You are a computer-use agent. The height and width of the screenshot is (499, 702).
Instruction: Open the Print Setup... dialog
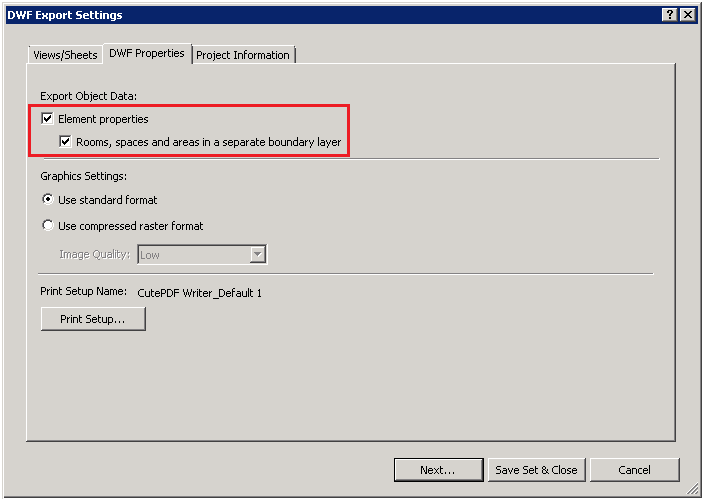[93, 319]
